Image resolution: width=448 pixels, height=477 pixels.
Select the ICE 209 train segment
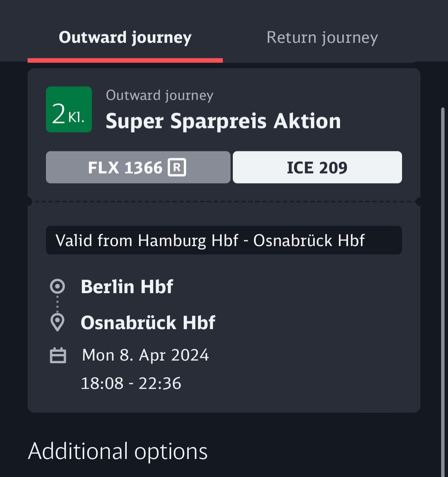[317, 167]
